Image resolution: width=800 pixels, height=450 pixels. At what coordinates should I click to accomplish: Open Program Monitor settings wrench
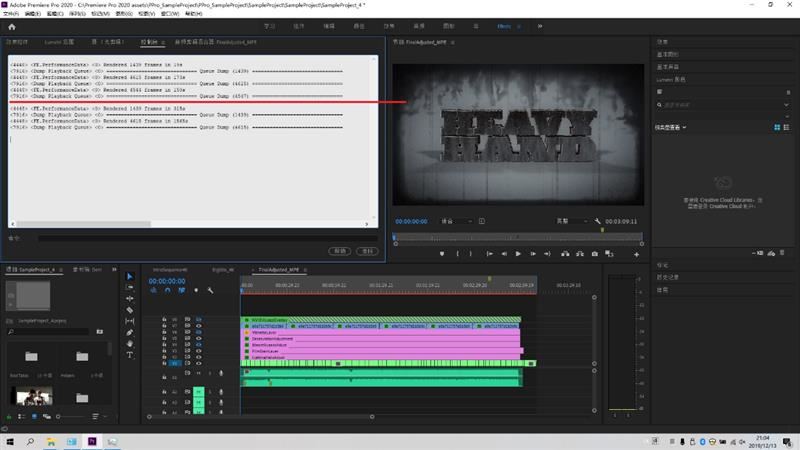point(597,221)
